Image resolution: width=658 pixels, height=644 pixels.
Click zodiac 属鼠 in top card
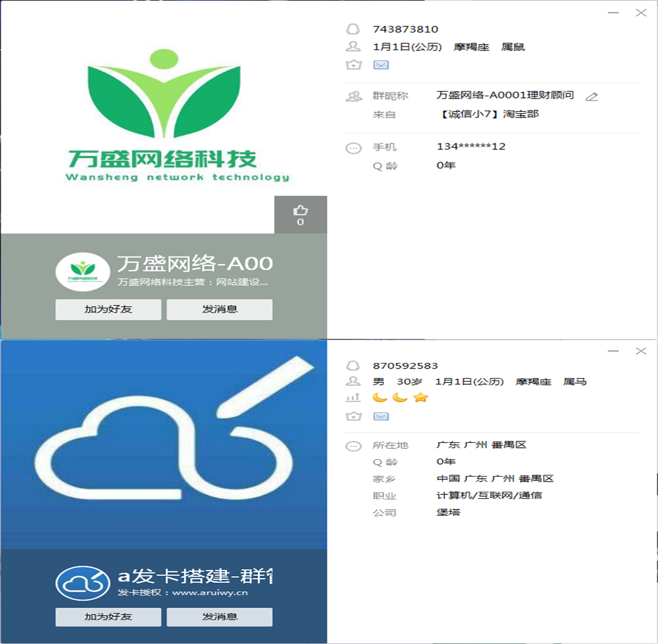click(x=513, y=47)
